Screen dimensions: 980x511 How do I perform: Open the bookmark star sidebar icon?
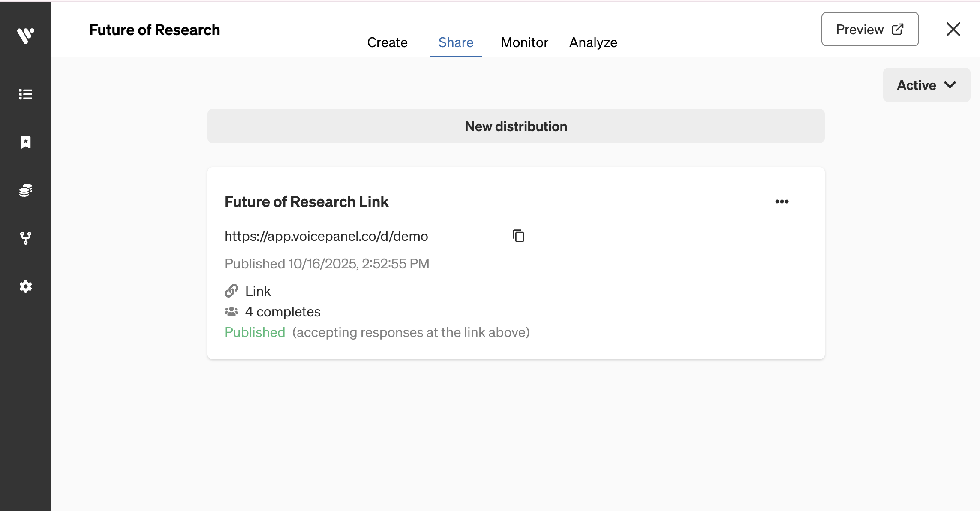[x=26, y=142]
